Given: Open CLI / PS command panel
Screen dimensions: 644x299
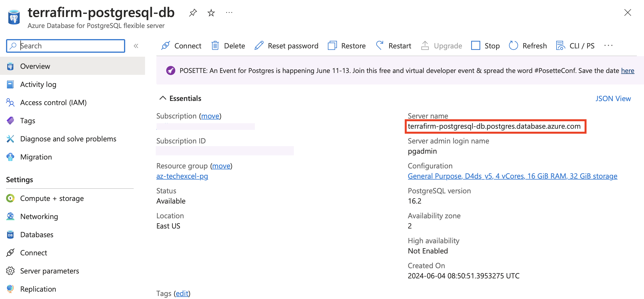Looking at the screenshot, I should (575, 46).
